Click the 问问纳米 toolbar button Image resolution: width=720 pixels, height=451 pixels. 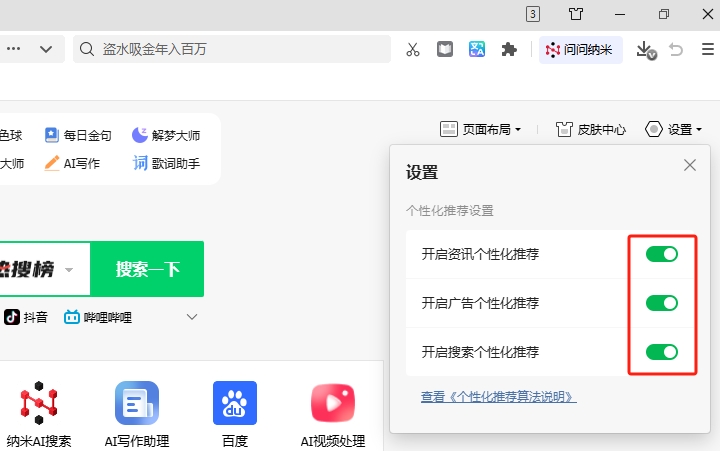coord(581,49)
